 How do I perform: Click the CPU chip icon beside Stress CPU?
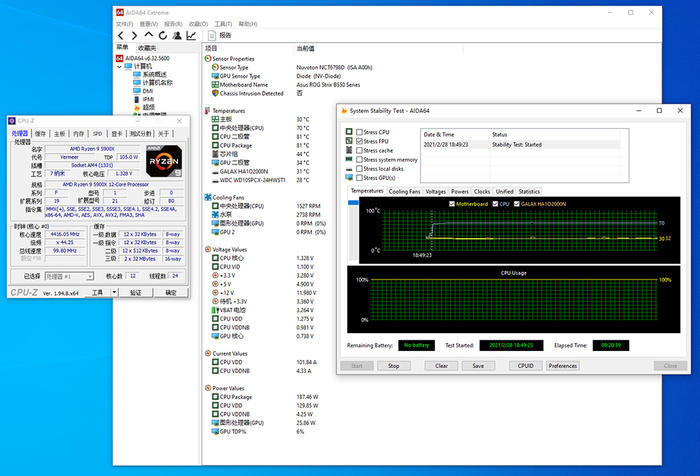[349, 132]
